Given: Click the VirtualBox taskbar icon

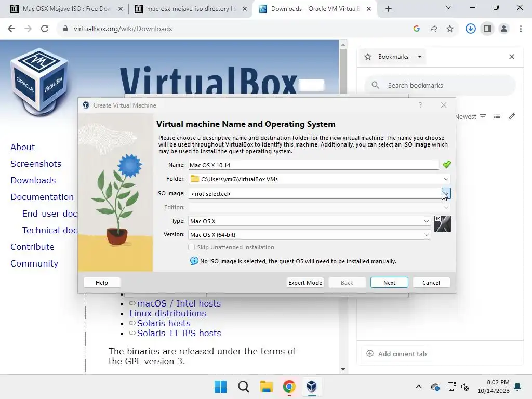Looking at the screenshot, I should pos(312,387).
